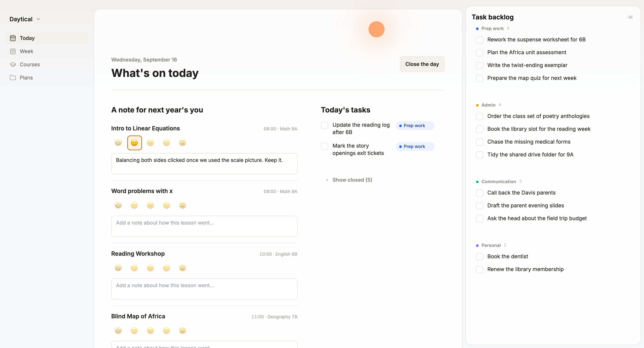Click the Admin group heading in backlog

click(x=488, y=105)
